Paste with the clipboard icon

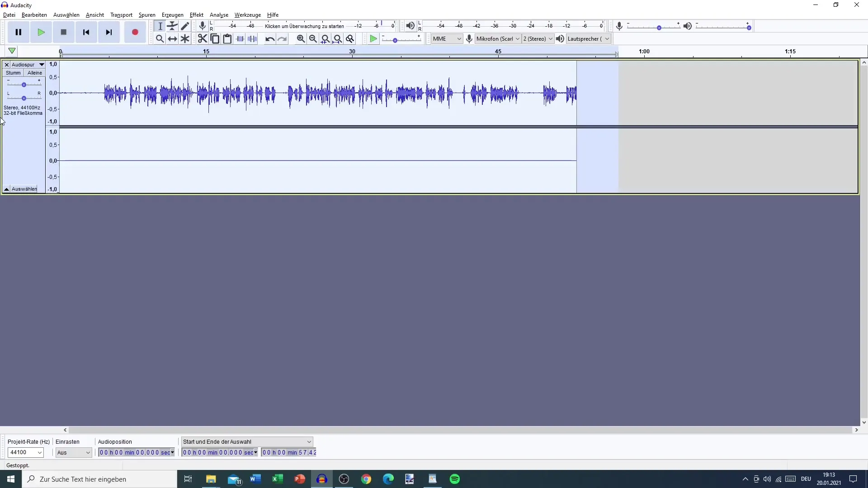point(227,39)
